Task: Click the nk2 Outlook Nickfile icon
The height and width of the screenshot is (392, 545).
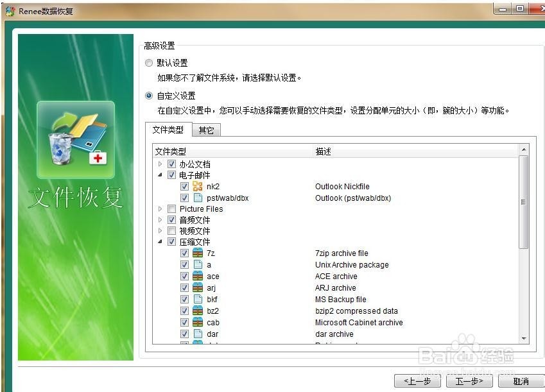Action: [x=198, y=186]
